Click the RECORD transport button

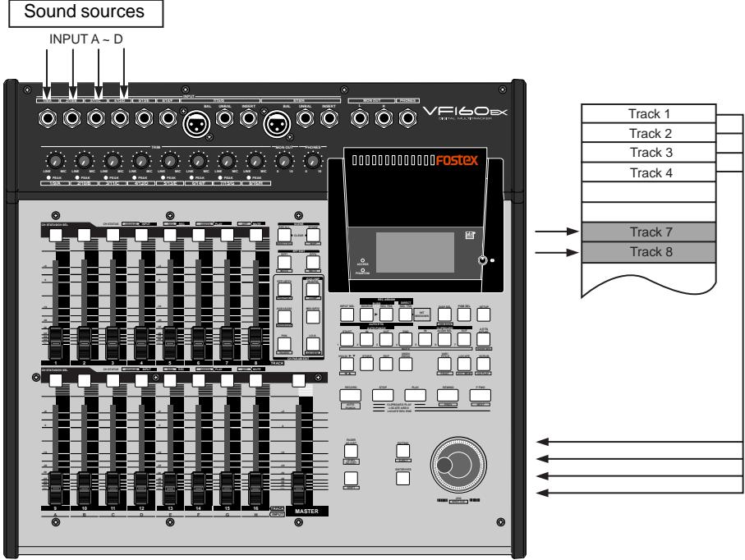point(350,395)
